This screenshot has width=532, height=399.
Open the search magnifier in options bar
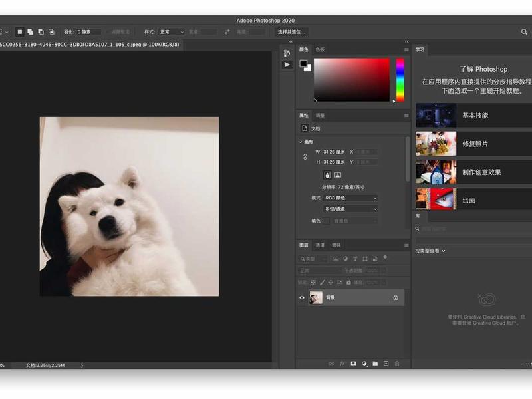524,32
